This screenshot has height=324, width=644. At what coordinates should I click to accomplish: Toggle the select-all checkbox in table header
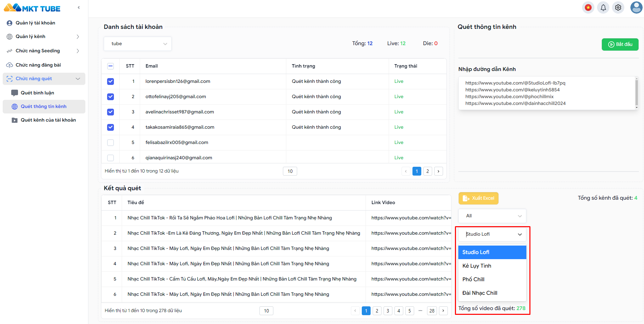(111, 66)
